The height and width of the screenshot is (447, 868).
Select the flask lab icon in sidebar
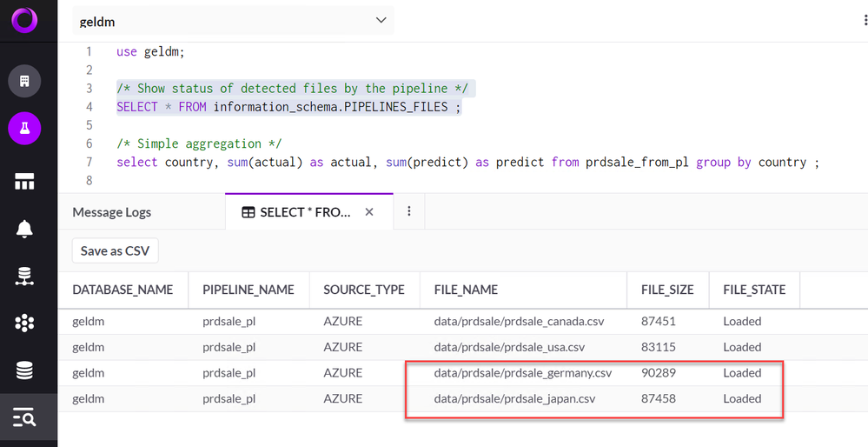point(24,130)
